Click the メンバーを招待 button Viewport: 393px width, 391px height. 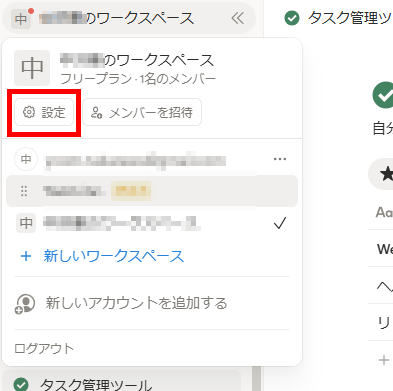pos(142,112)
